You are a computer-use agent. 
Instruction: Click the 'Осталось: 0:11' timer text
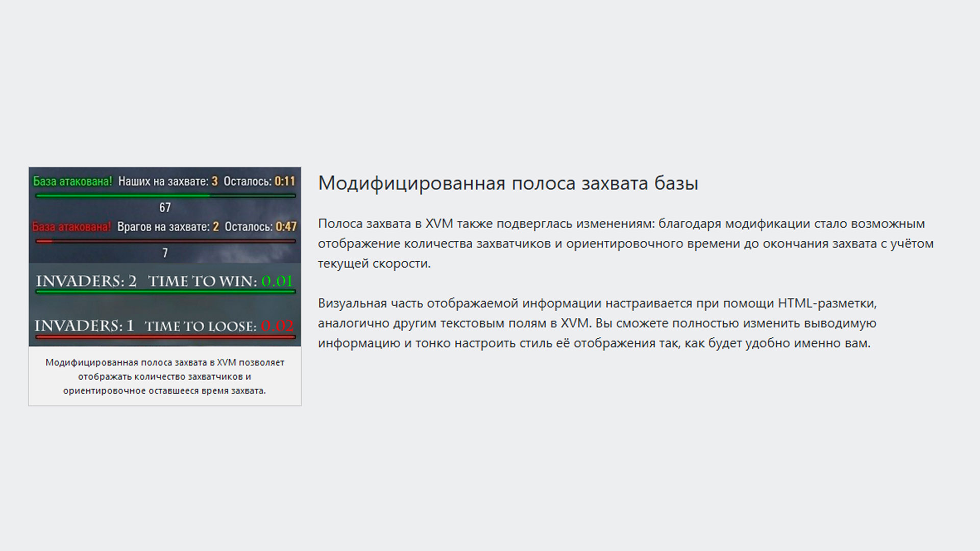point(260,181)
